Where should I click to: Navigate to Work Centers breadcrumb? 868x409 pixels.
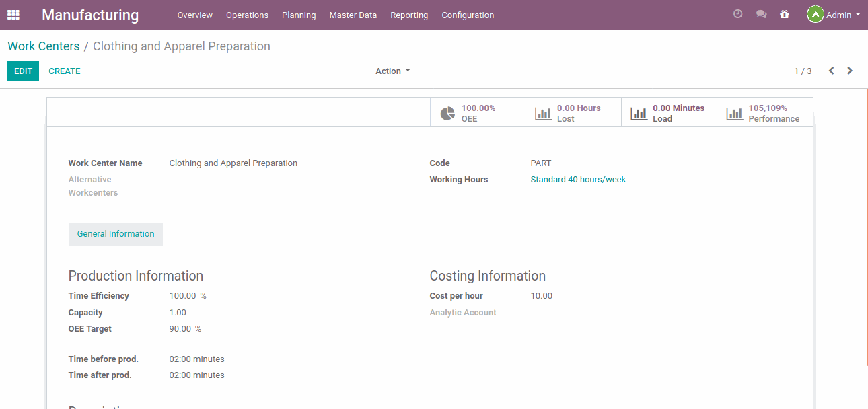click(43, 46)
